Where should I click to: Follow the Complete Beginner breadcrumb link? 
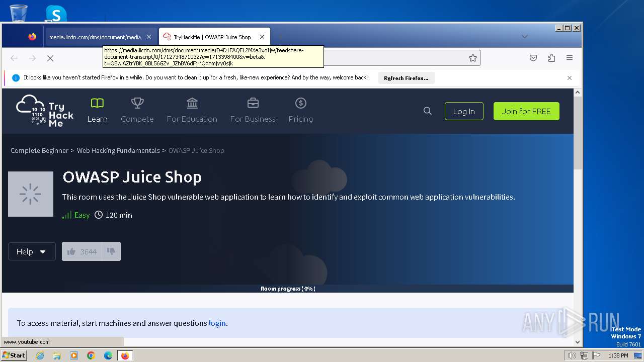(39, 150)
